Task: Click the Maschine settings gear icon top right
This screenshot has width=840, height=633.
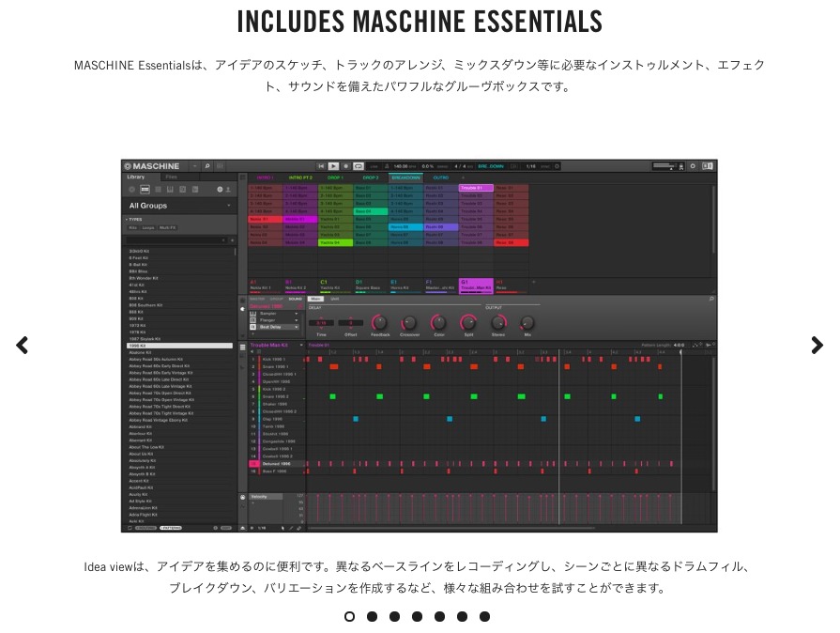Action: [x=693, y=166]
